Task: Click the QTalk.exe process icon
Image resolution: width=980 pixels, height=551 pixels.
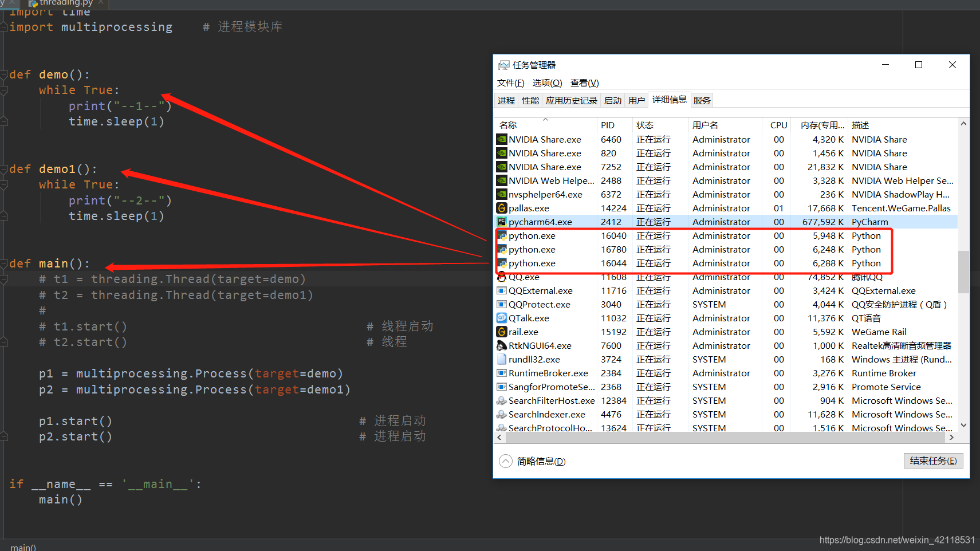Action: pyautogui.click(x=502, y=318)
